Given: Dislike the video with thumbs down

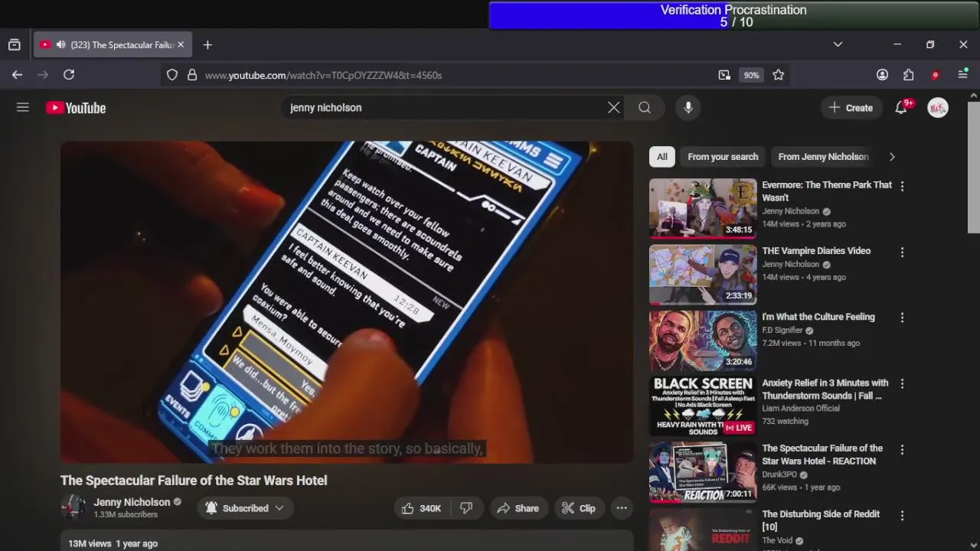Looking at the screenshot, I should [x=466, y=508].
